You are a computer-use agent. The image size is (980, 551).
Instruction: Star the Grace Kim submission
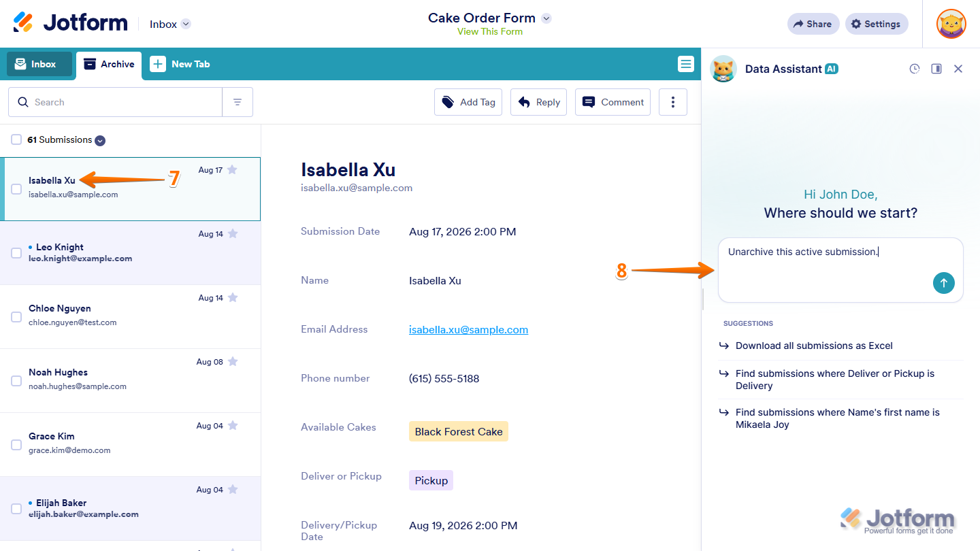(232, 425)
